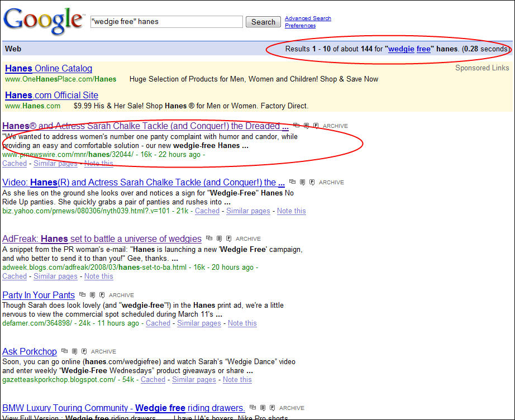Click ARCHIVE next to Video: Hanes(R) result
The image size is (515, 420).
pyautogui.click(x=331, y=182)
